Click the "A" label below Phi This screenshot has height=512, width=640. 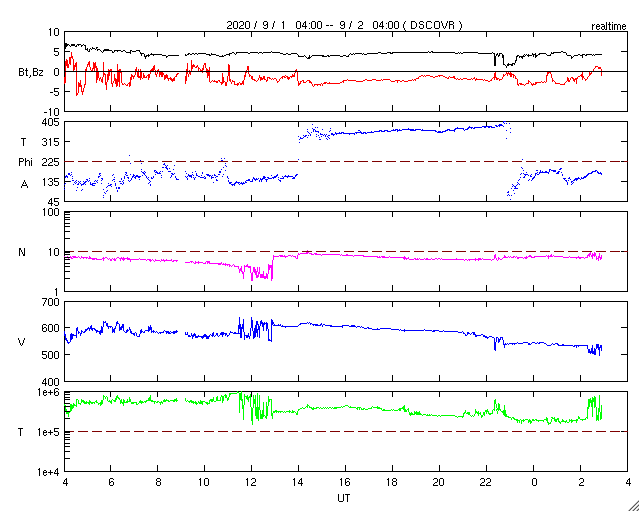coord(24,185)
